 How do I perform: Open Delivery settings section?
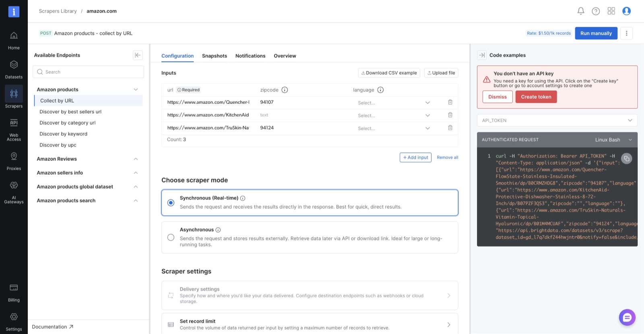coord(310,295)
